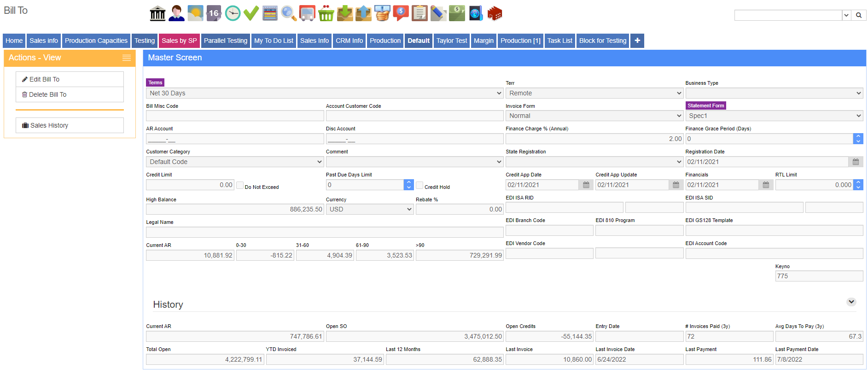Click the teal clock icon
868x375 pixels.
233,13
